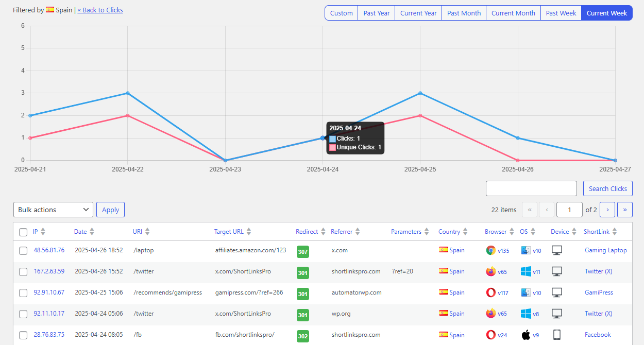Image resolution: width=644 pixels, height=345 pixels.
Task: Sort clicks by the Country column
Action: (449, 231)
